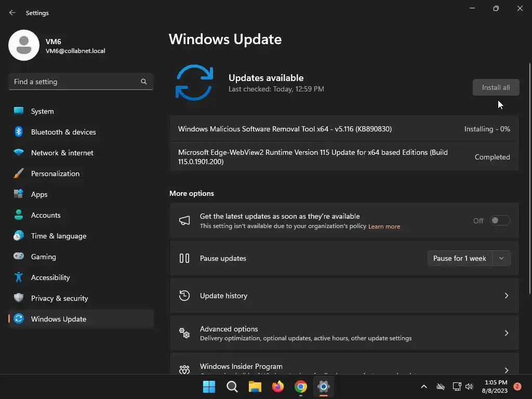Open the Windows Start button on taskbar
The height and width of the screenshot is (399, 532).
pos(209,387)
